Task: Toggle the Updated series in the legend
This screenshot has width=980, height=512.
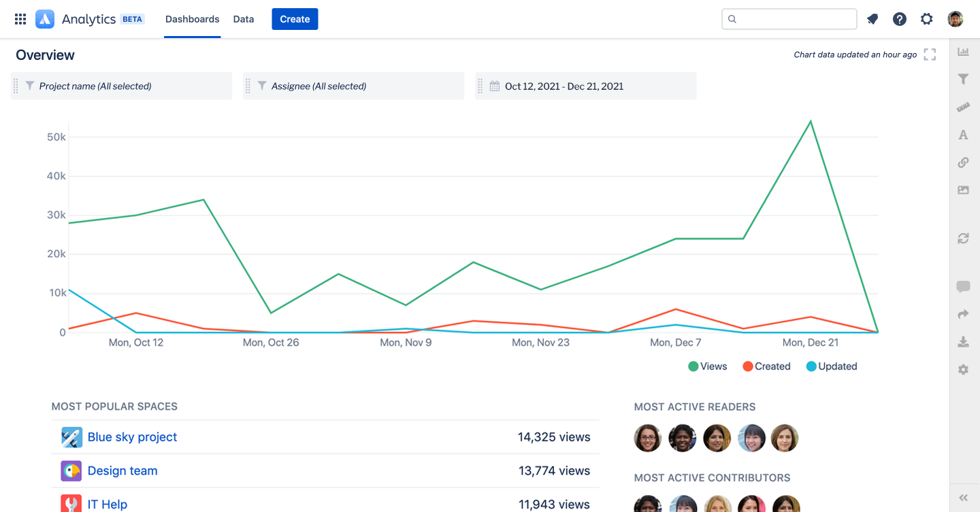Action: [x=831, y=366]
